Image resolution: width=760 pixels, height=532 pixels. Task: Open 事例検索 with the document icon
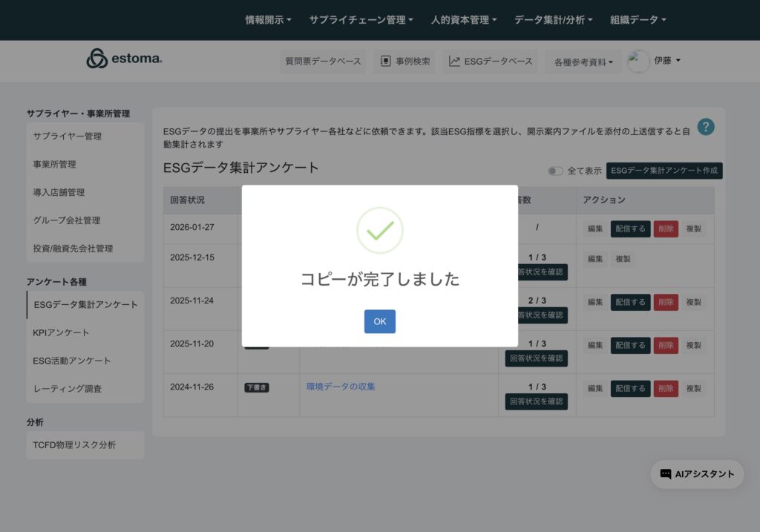(x=404, y=62)
